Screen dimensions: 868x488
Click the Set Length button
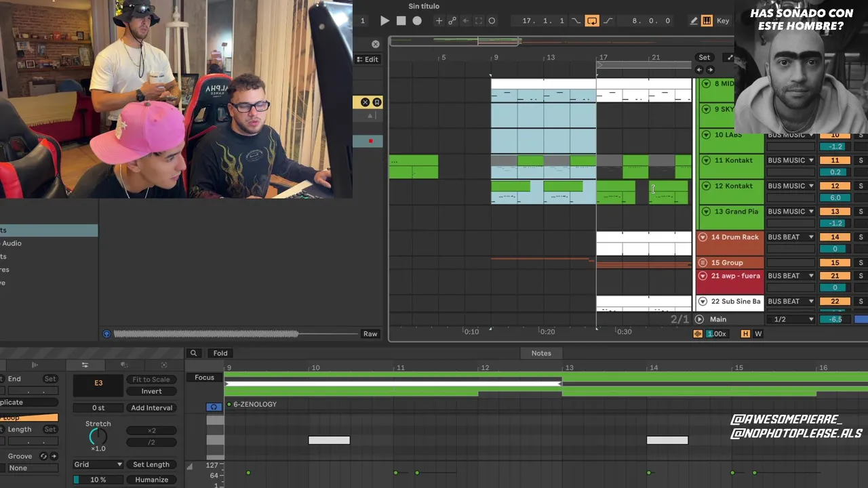click(x=151, y=464)
